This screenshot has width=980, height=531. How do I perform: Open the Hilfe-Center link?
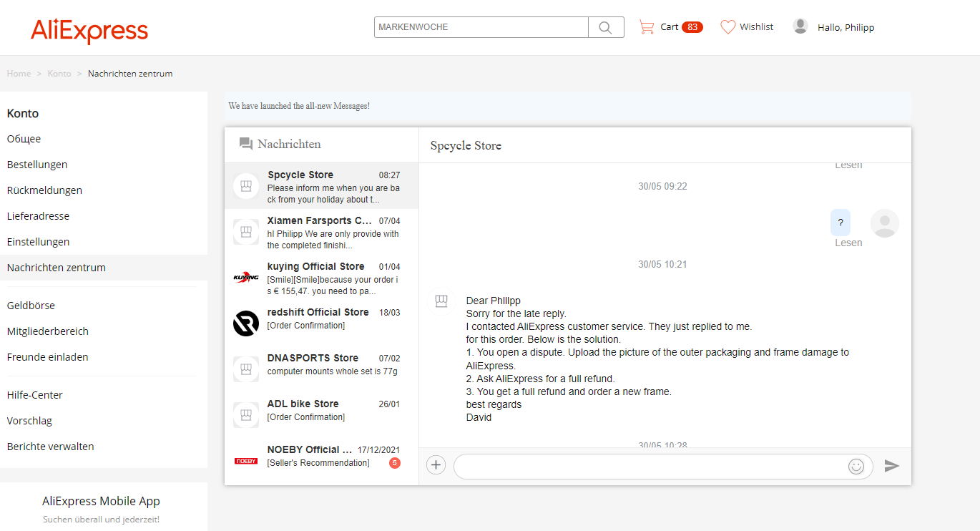click(35, 395)
